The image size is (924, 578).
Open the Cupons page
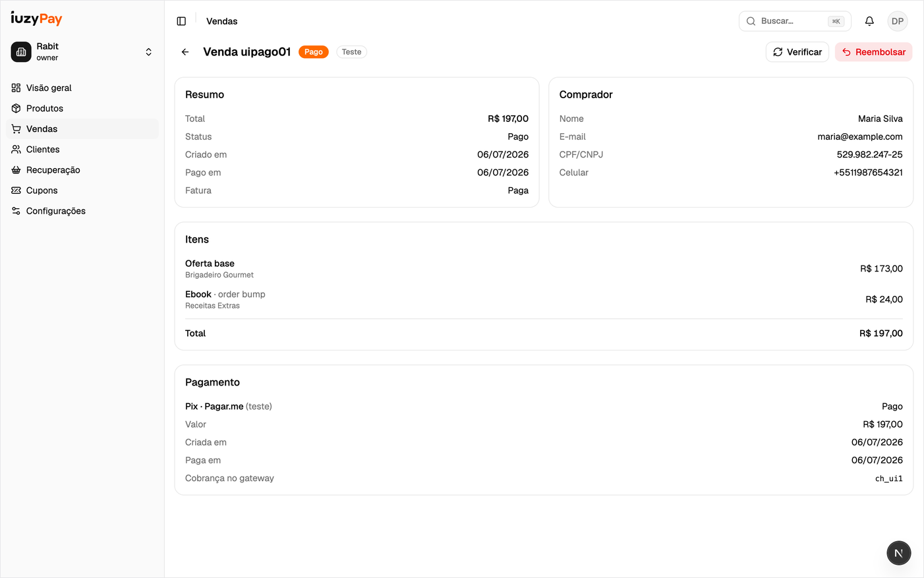[82, 190]
